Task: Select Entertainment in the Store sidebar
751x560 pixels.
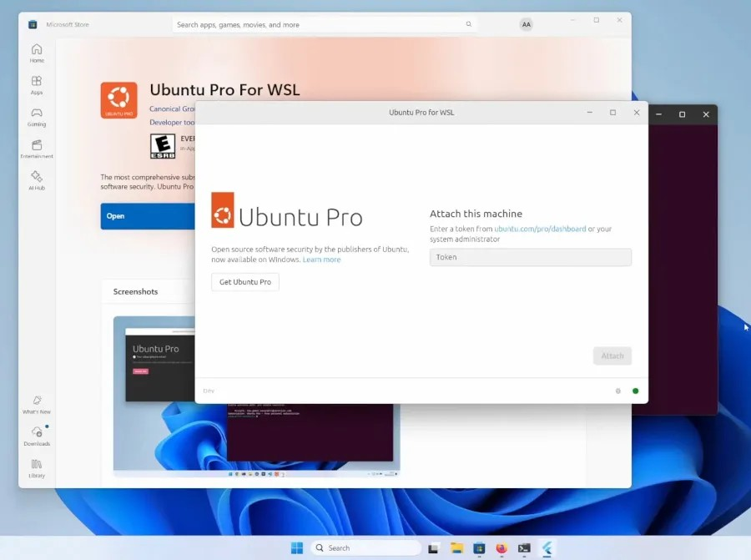Action: 36,148
